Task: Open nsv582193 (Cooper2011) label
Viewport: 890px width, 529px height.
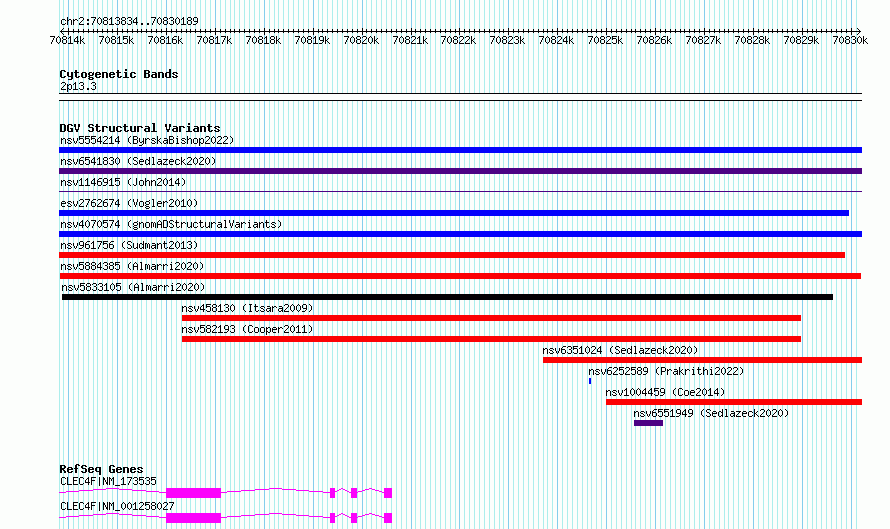Action: point(247,329)
